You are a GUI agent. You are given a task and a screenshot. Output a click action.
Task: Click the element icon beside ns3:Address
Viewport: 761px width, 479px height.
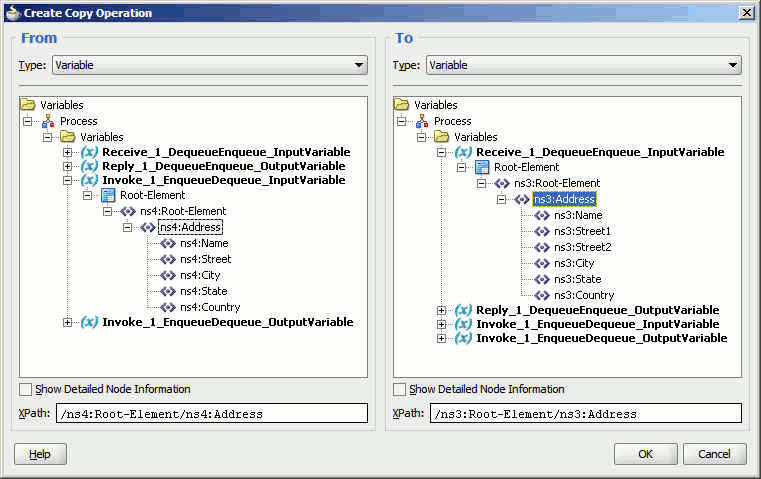pyautogui.click(x=522, y=199)
